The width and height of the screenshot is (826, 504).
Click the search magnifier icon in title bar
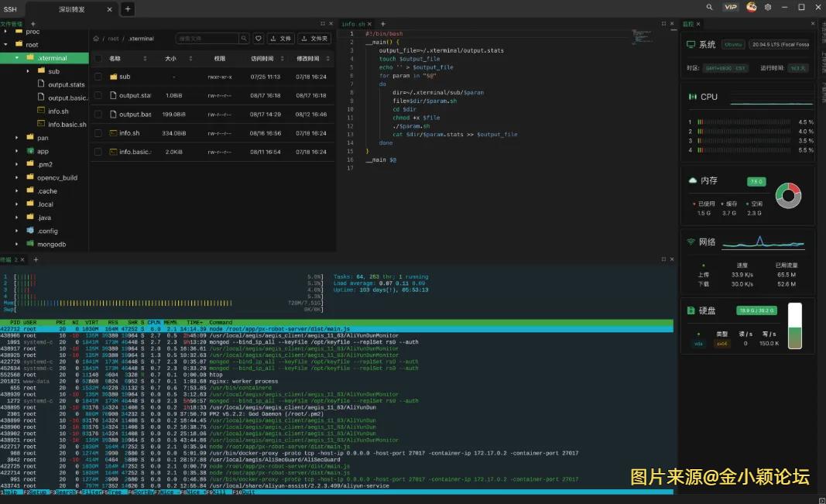click(x=710, y=7)
